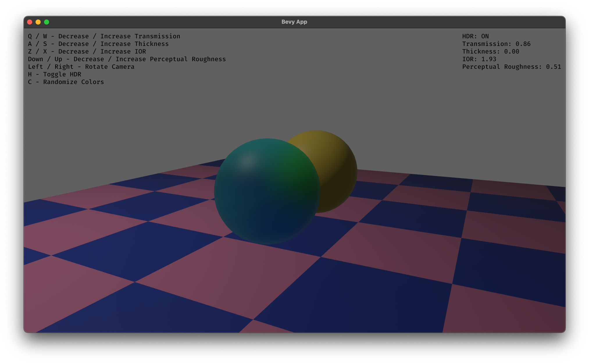
Task: Click the yellow minimize window button
Action: click(x=38, y=22)
